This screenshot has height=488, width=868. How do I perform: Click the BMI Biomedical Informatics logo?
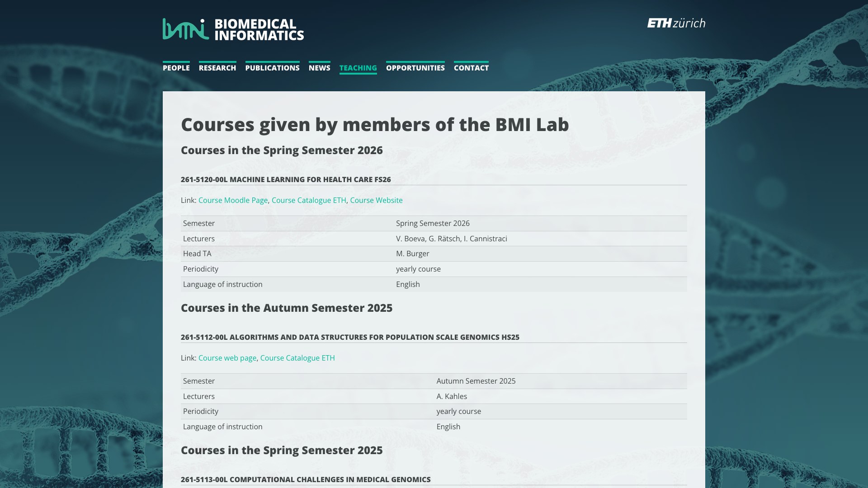(233, 29)
